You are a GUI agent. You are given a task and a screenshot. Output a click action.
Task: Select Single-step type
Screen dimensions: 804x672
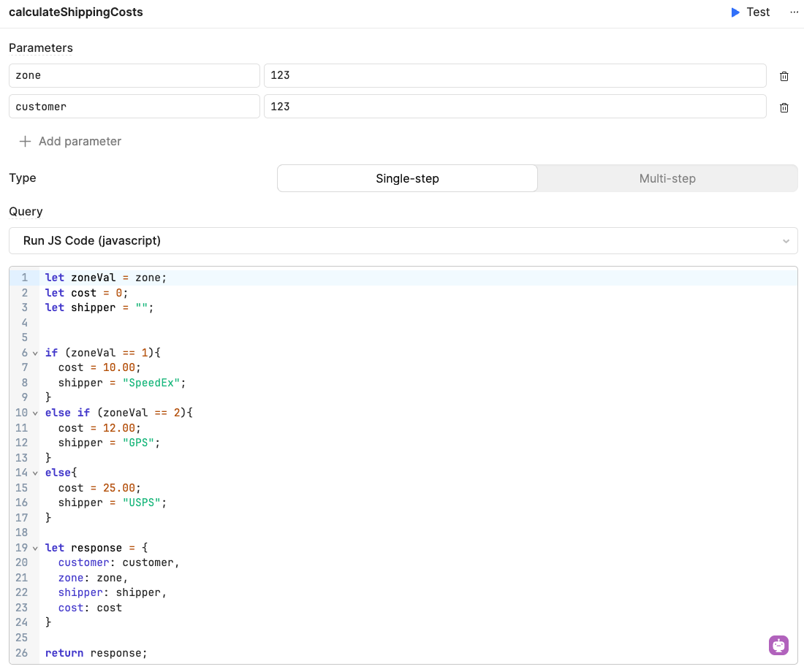[x=407, y=178]
